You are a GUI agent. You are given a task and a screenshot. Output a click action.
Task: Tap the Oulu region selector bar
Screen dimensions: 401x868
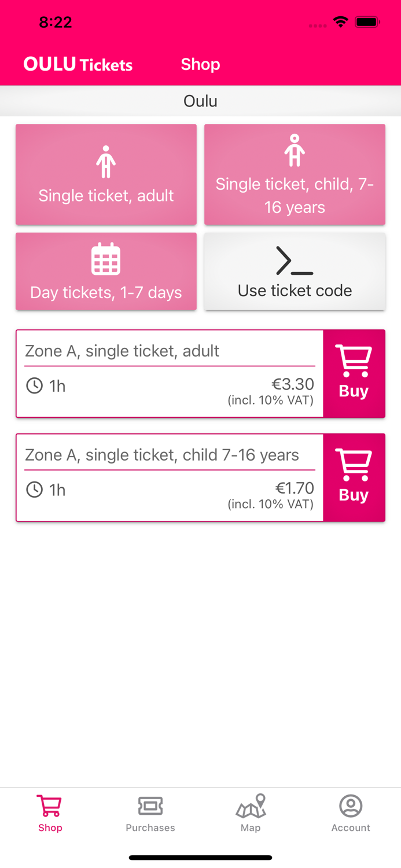click(x=200, y=101)
